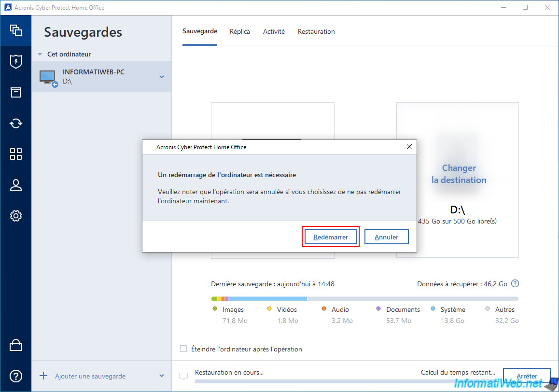Click '435 Go sur 500 Go libre(s)' text

pos(458,221)
